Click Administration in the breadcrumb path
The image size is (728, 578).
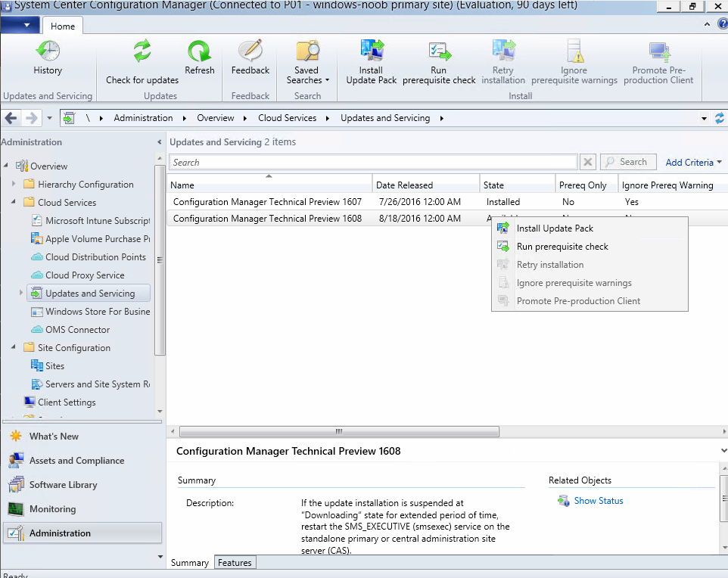[x=144, y=118]
